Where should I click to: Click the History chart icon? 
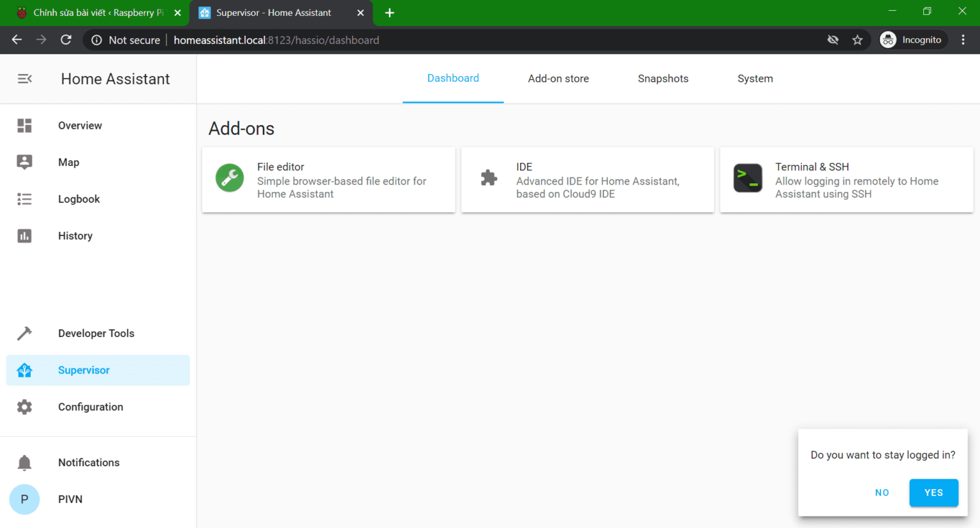tap(24, 236)
